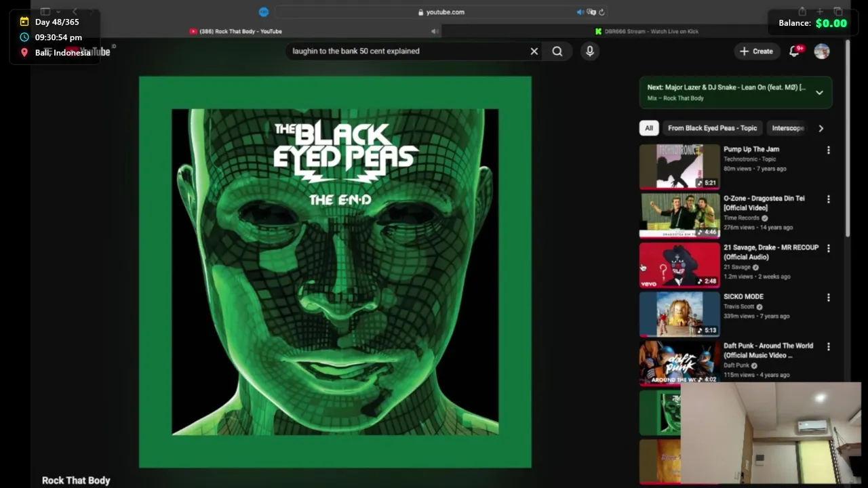Clear the YouTube search box text
Viewport: 868px width, 488px height.
click(x=534, y=51)
